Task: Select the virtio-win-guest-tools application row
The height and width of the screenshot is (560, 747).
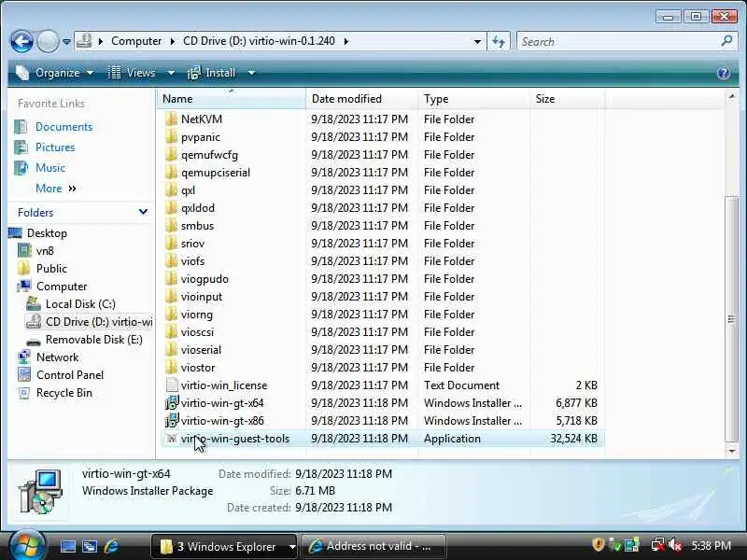Action: [x=383, y=439]
